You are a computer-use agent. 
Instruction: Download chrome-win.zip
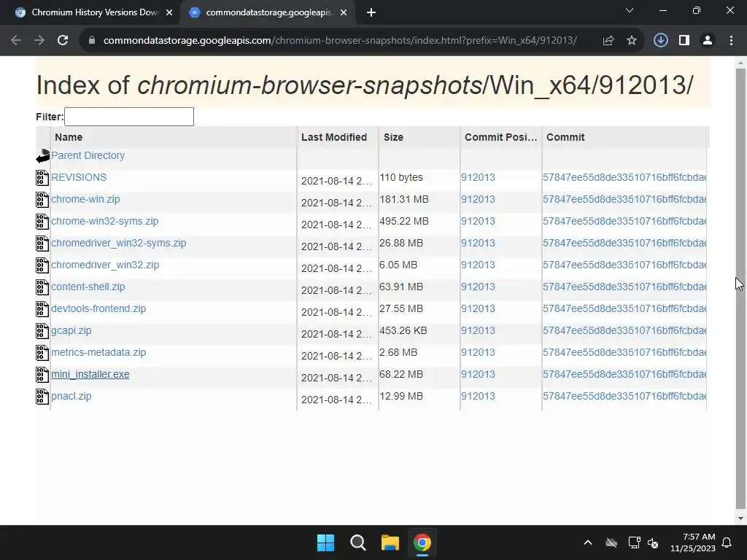point(85,199)
